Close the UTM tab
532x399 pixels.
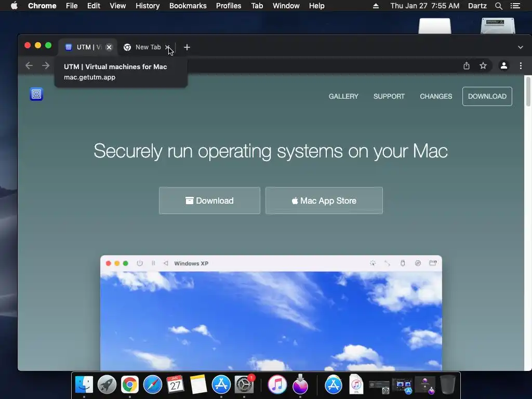point(109,47)
